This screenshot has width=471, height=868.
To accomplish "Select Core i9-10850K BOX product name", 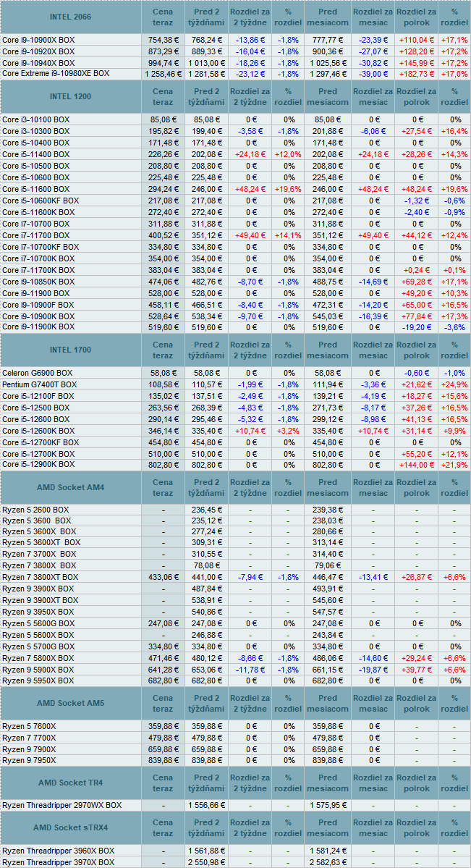I will coord(38,282).
